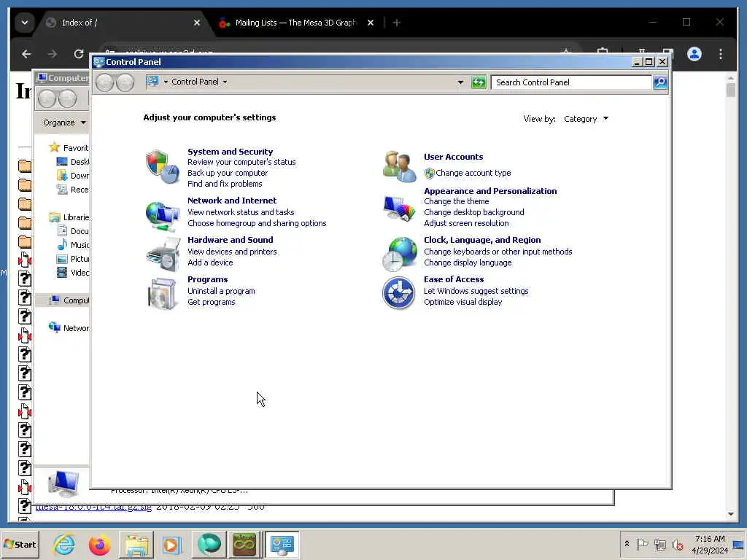Open Chrome three-dot menu

click(x=720, y=54)
